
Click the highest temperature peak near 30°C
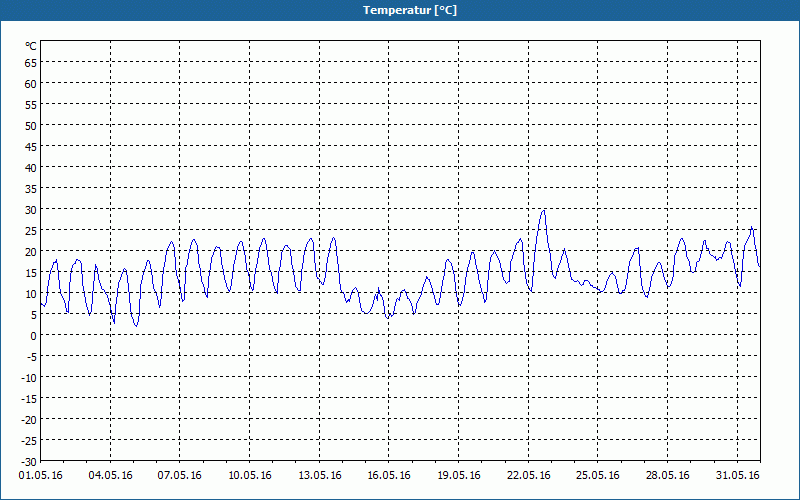544,211
